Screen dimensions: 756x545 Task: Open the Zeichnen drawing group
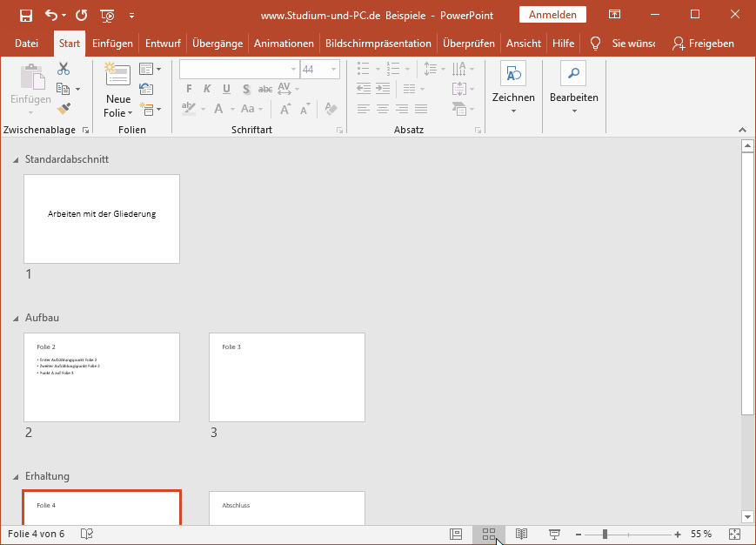pyautogui.click(x=513, y=88)
